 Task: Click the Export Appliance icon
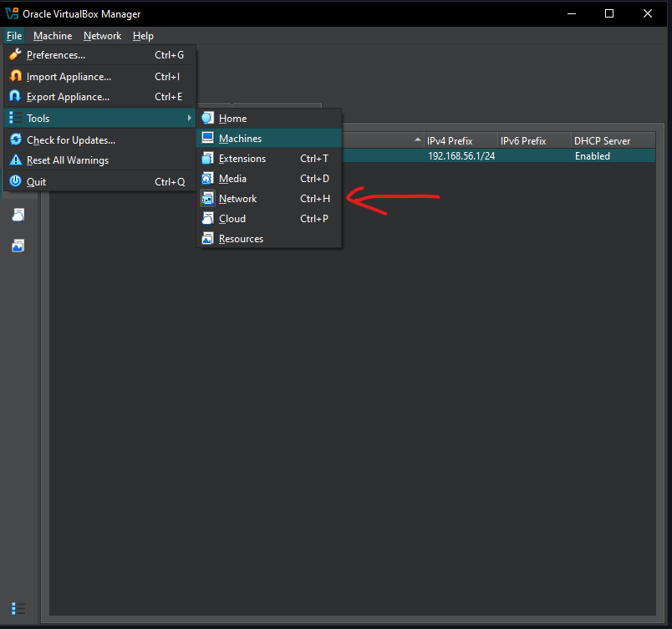click(16, 96)
